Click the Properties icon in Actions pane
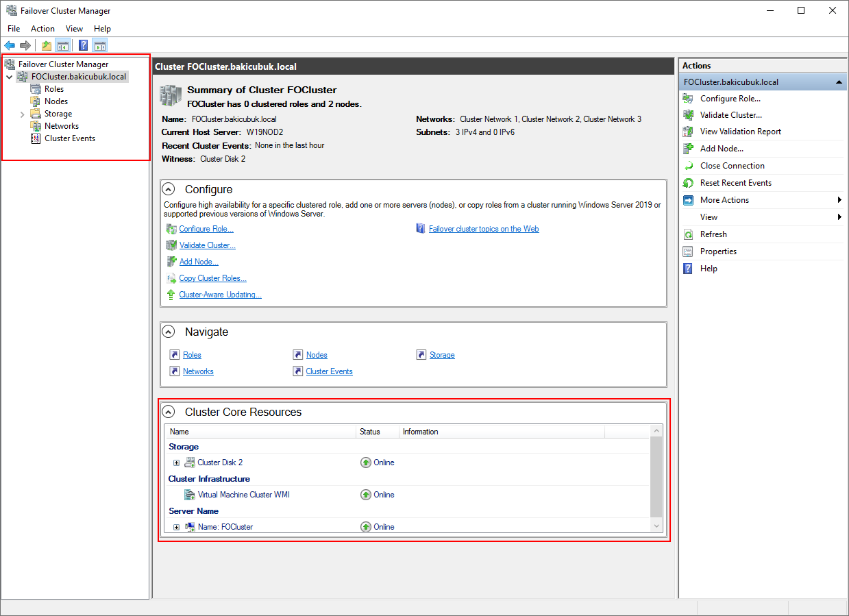This screenshot has width=849, height=616. [x=688, y=251]
